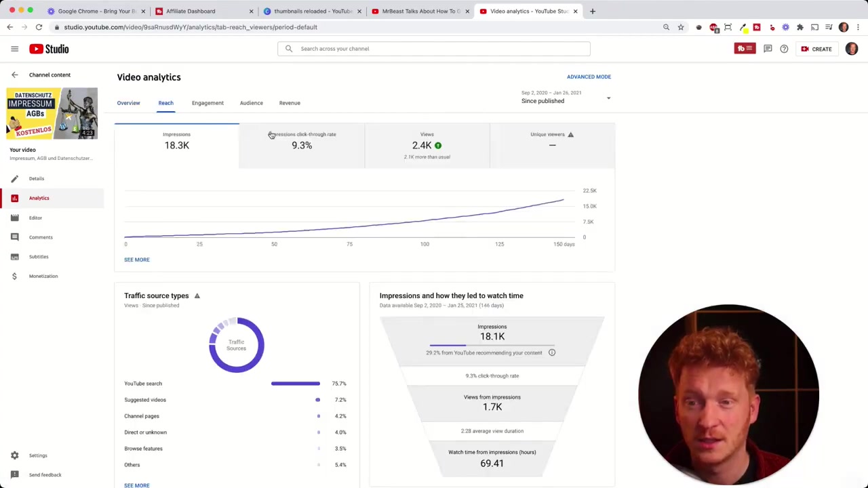This screenshot has width=868, height=488.
Task: Bookmark this page with the star icon
Action: click(x=681, y=27)
